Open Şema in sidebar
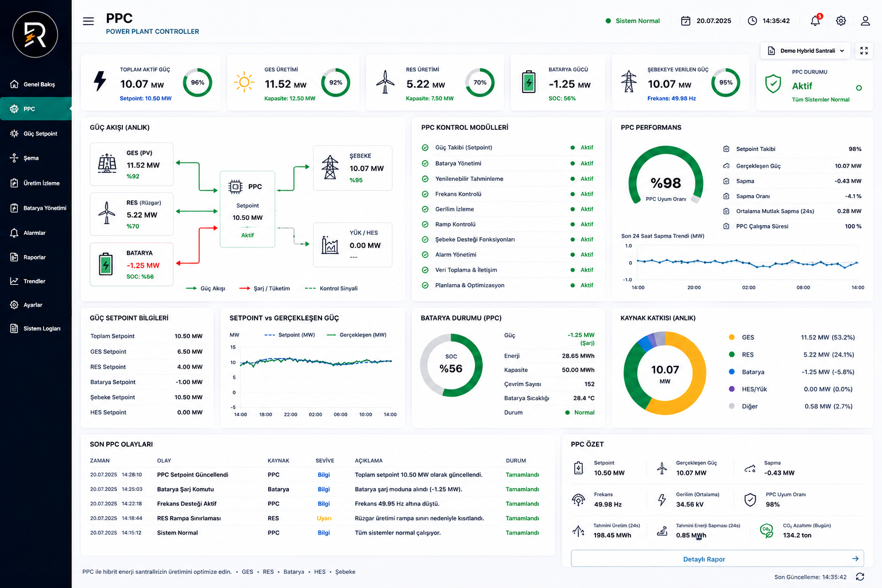 click(x=36, y=158)
